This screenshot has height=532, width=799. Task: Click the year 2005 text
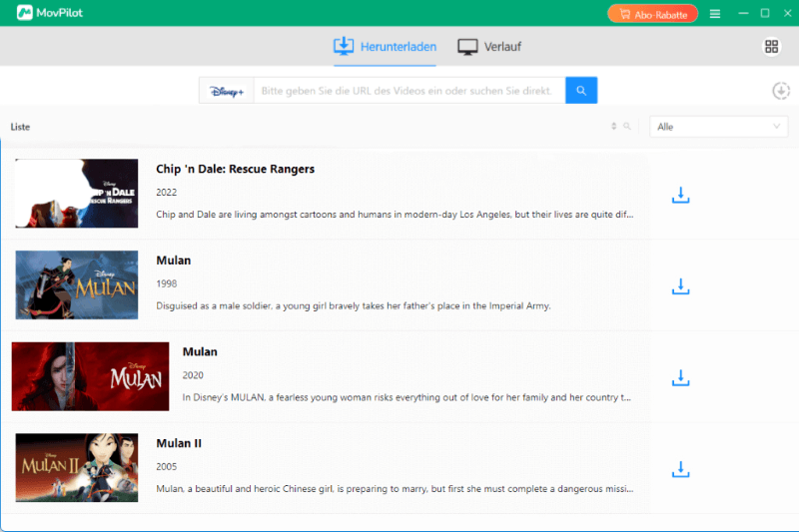(166, 466)
